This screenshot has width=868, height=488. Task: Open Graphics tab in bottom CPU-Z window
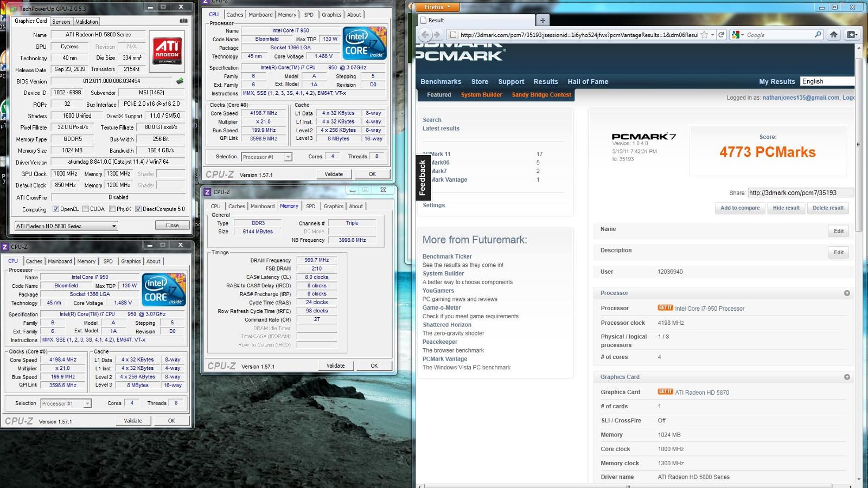[x=131, y=261]
